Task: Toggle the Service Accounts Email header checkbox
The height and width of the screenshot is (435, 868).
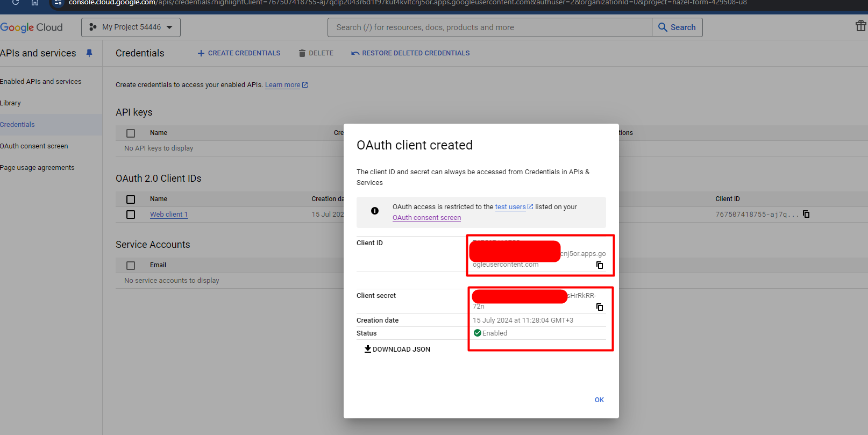Action: tap(131, 266)
